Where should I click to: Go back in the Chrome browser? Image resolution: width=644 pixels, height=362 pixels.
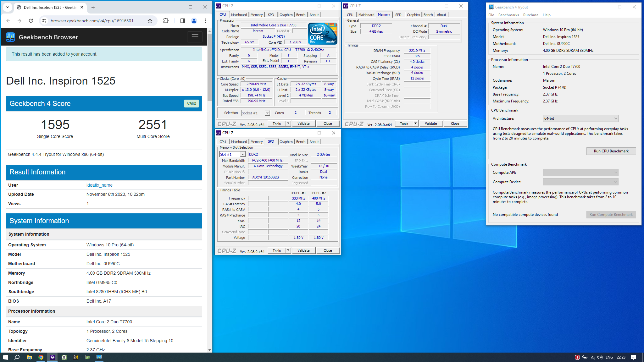pos(8,21)
